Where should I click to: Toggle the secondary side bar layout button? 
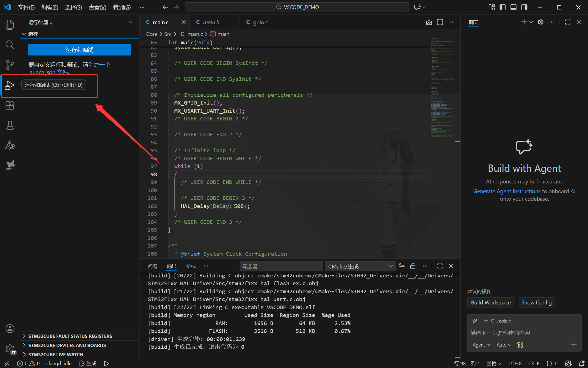[x=524, y=7]
